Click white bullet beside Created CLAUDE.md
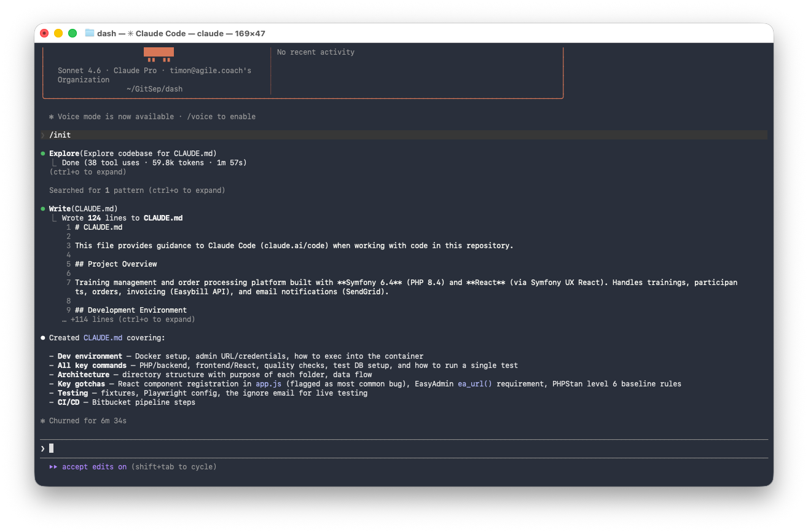808x532 pixels. point(43,338)
